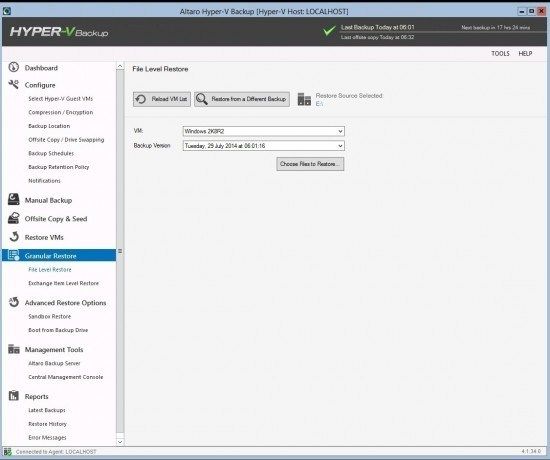Maximize the Altaro Hyper-V Backup window
Image resolution: width=550 pixels, height=460 pixels.
[531, 11]
